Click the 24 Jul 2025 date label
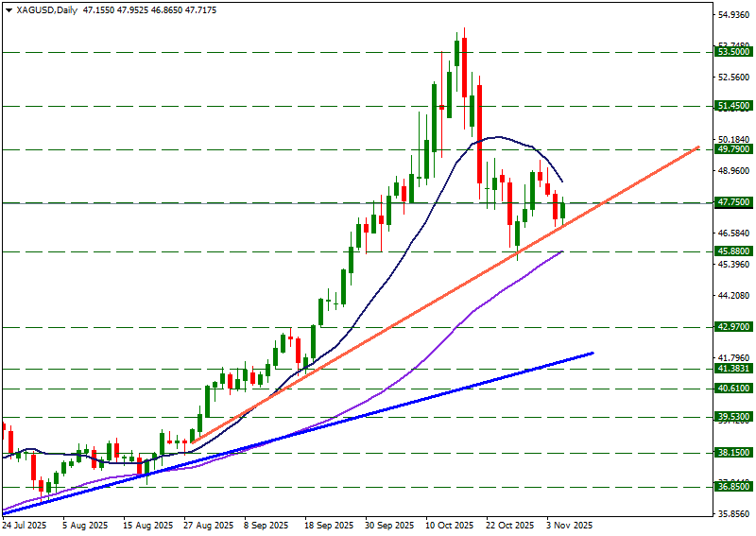756x536 pixels. pos(24,525)
